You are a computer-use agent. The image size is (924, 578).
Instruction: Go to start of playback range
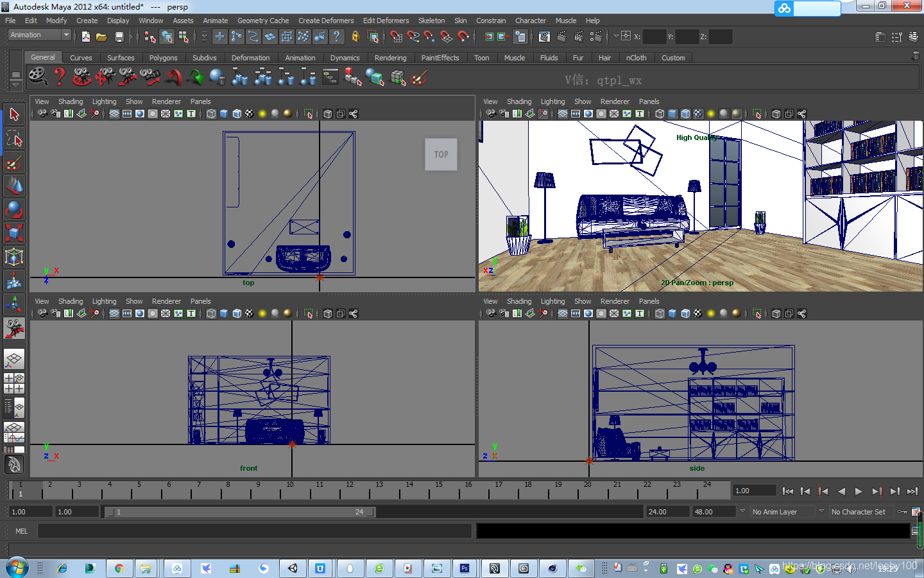point(788,491)
